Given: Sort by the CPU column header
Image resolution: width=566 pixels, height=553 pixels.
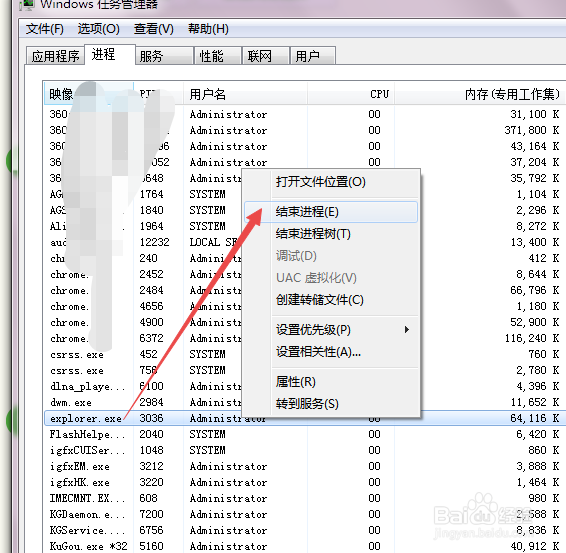Looking at the screenshot, I should [351, 94].
